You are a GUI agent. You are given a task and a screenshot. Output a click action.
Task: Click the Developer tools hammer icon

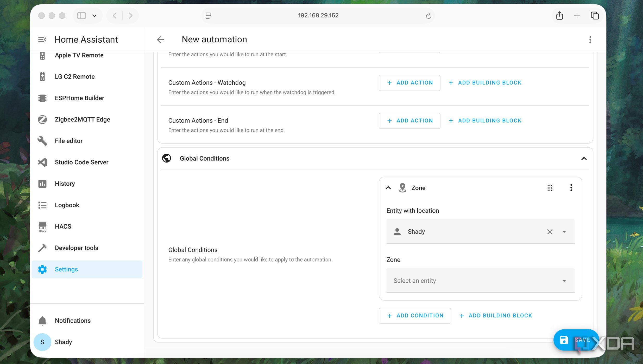(42, 248)
